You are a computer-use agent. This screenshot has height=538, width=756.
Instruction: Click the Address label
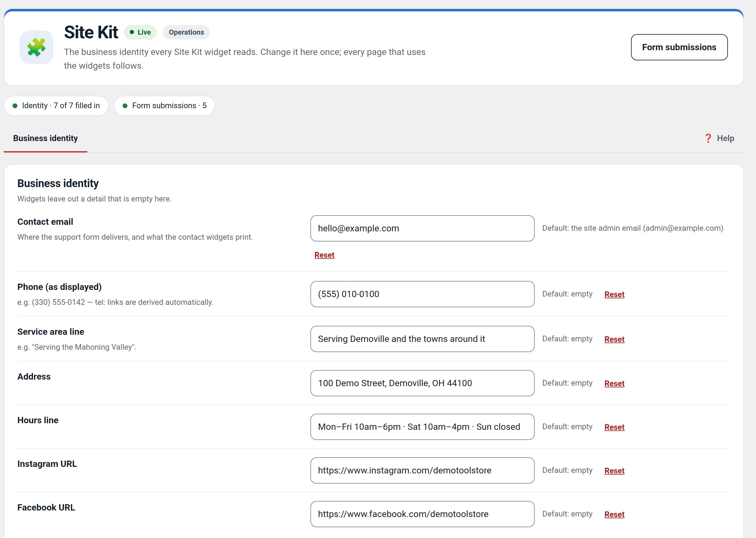click(x=34, y=377)
